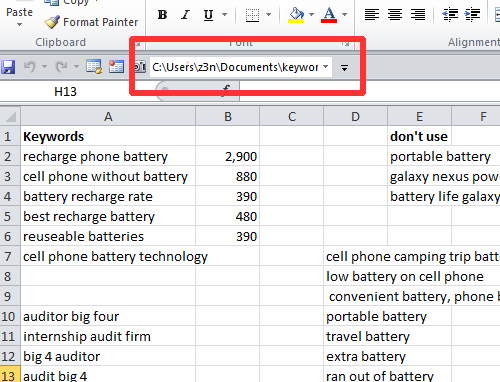500x382 pixels.
Task: Select cell 'recharge phone battery'
Action: coord(108,157)
